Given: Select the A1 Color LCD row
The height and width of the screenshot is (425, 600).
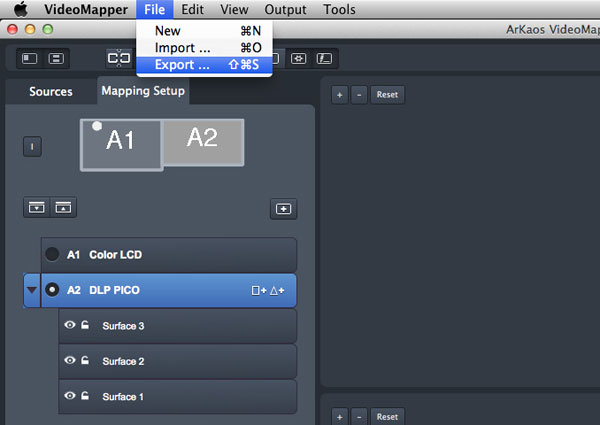Looking at the screenshot, I should pos(169,255).
